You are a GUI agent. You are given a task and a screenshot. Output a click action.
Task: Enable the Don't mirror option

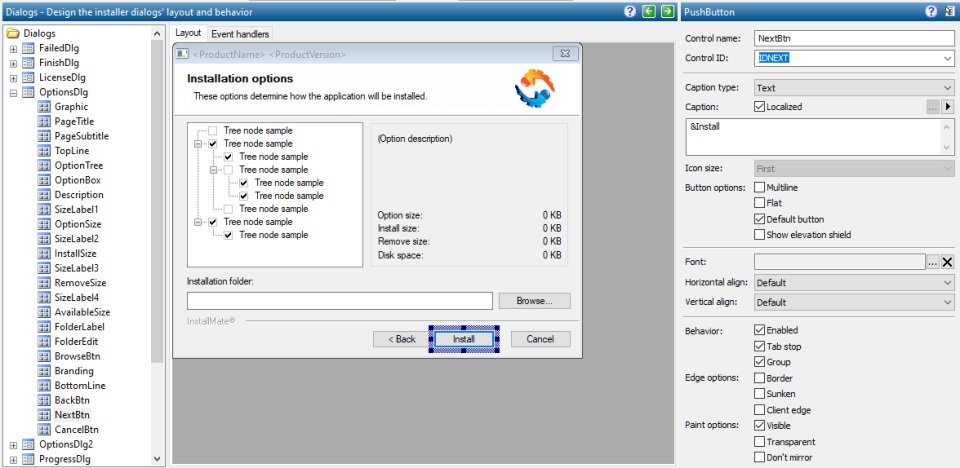(x=760, y=458)
